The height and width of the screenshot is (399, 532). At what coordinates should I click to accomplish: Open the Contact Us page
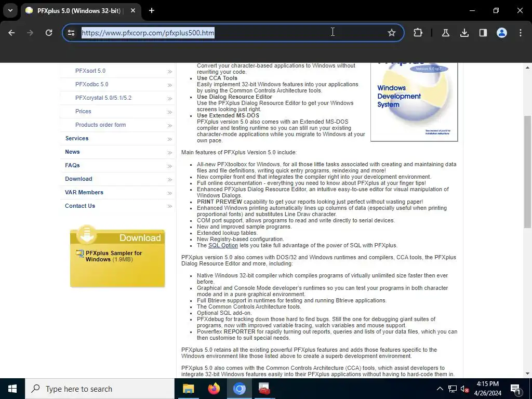[79, 206]
